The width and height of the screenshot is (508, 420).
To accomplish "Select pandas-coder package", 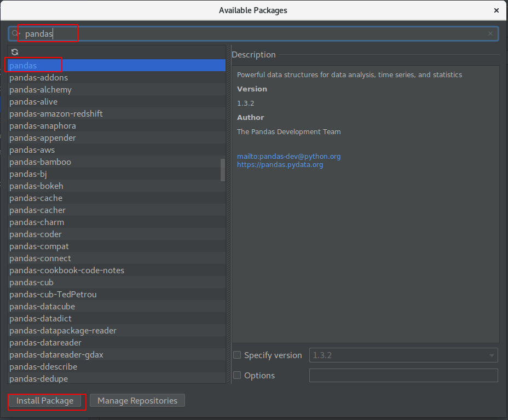I will point(117,234).
